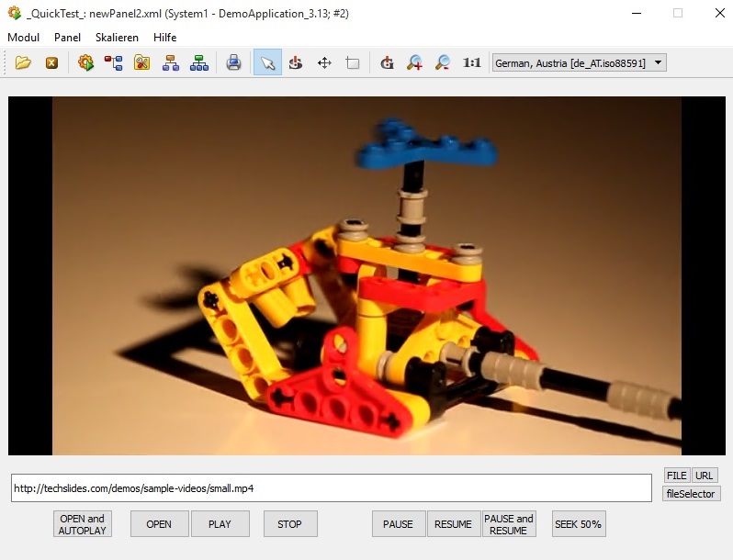Click the gear with arrow icon
The height and width of the screenshot is (560, 733).
pyautogui.click(x=86, y=63)
